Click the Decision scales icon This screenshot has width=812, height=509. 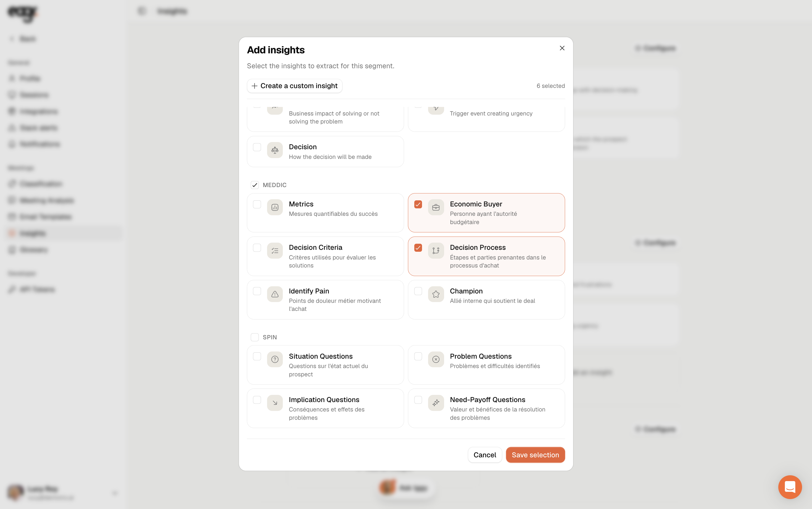click(x=275, y=150)
